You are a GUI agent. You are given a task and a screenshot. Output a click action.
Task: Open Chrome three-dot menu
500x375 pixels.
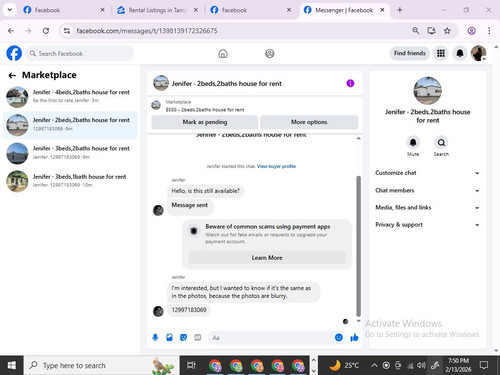tap(489, 31)
